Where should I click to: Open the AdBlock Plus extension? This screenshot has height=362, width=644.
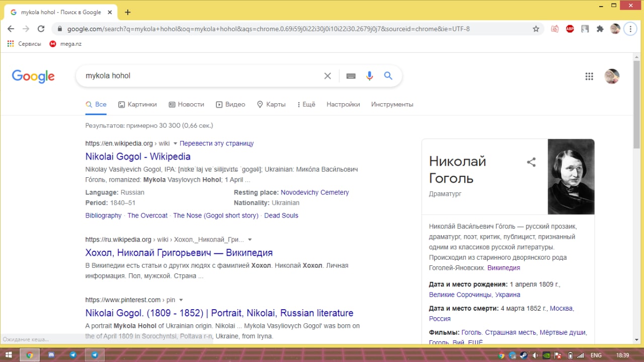(x=570, y=29)
